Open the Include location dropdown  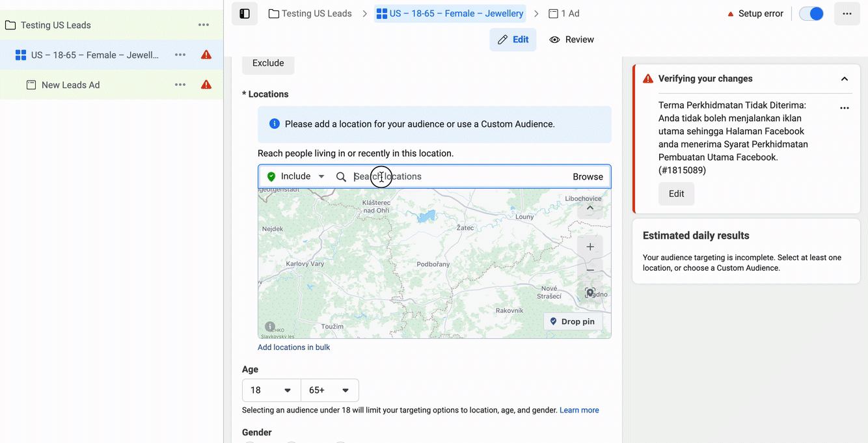[296, 176]
